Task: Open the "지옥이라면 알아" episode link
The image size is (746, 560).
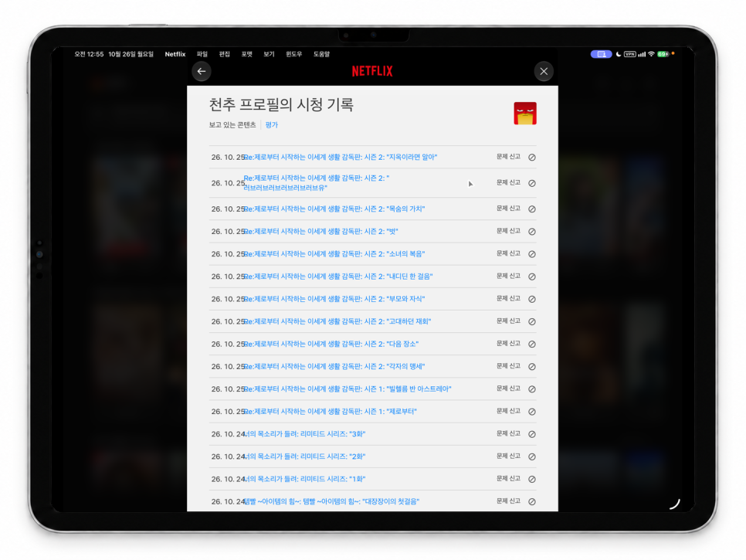Action: click(x=341, y=157)
